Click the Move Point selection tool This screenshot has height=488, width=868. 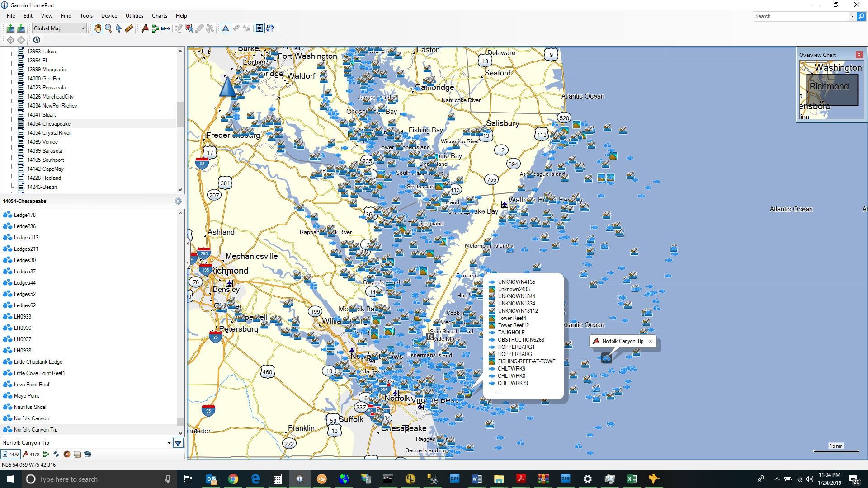[x=189, y=28]
